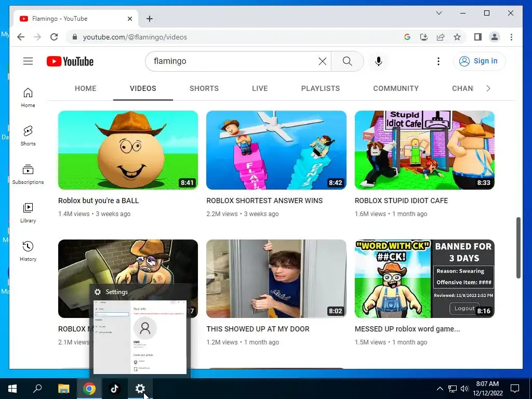Click title THIS SHOWED UP AT MY DOOR
This screenshot has height=399, width=532.
[258, 329]
